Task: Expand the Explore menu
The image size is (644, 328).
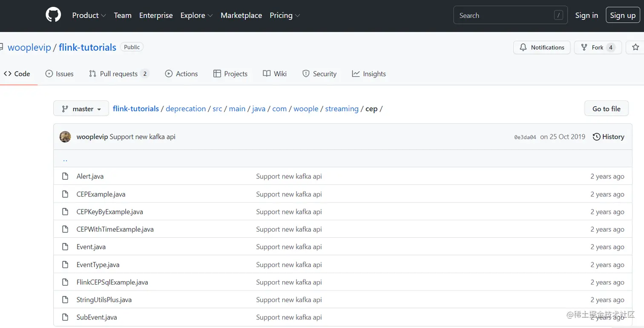Action: click(x=197, y=15)
